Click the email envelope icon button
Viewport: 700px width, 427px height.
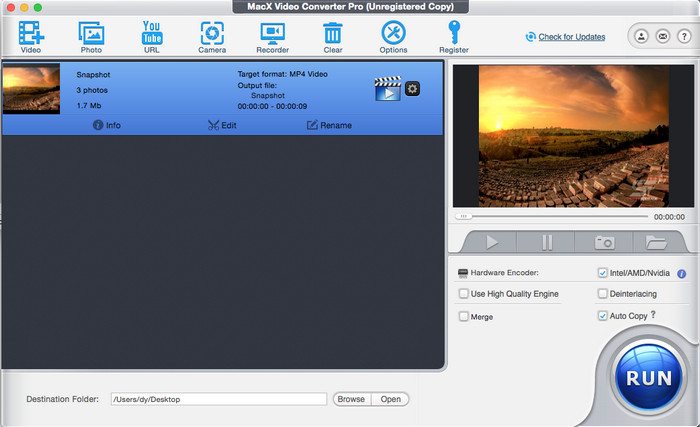[663, 36]
